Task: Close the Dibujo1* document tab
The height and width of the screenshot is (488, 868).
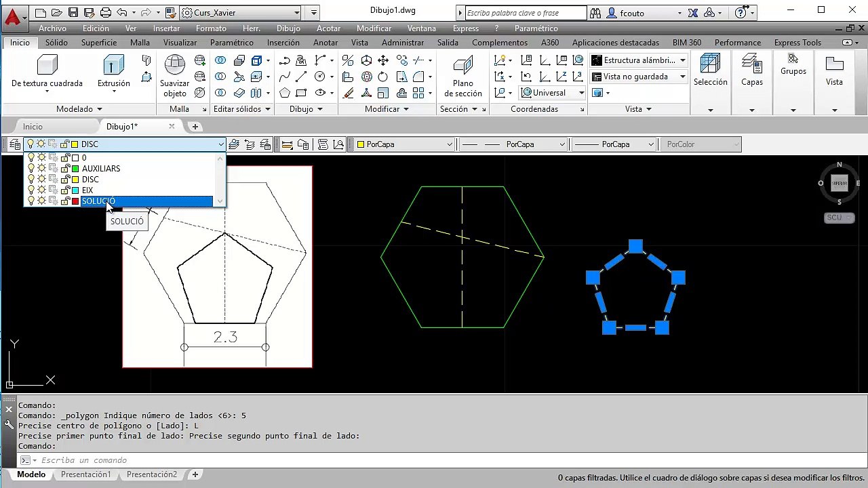Action: pyautogui.click(x=172, y=126)
